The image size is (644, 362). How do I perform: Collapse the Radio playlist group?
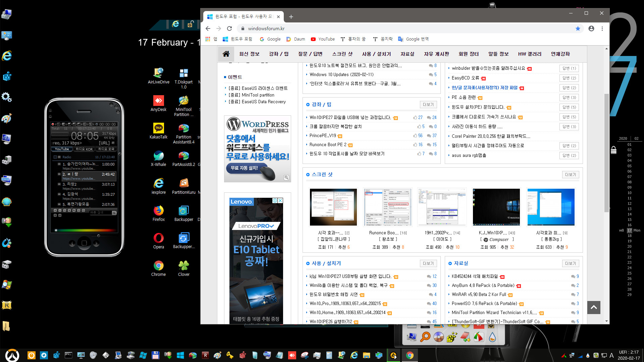pos(55,157)
